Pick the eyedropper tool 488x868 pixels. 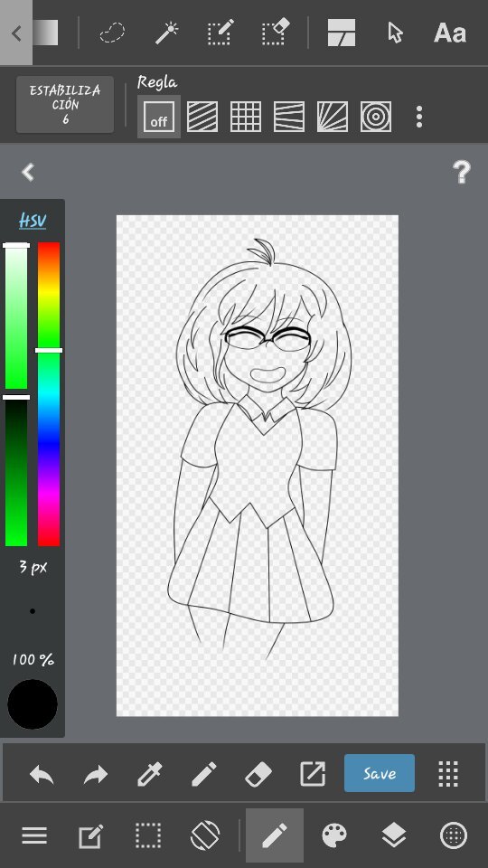click(x=150, y=773)
